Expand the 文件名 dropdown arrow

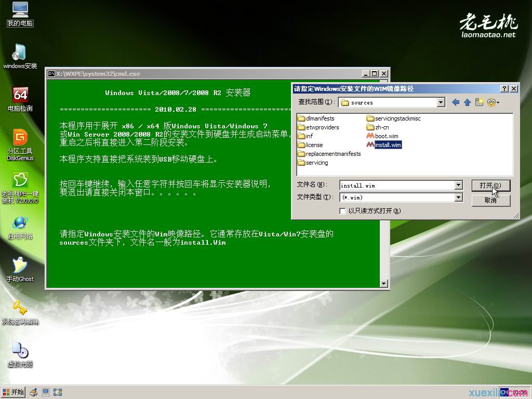[458, 185]
